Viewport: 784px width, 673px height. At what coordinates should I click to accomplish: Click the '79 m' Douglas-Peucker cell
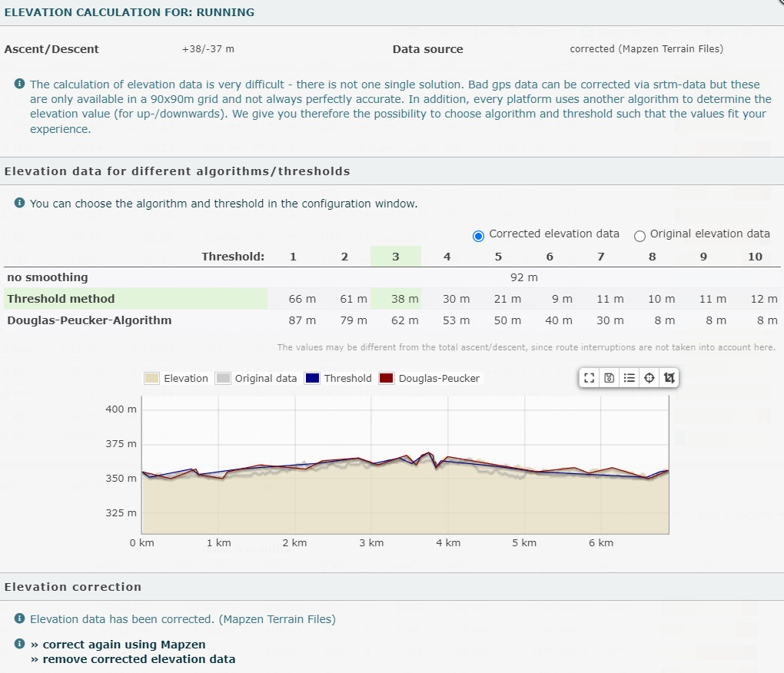click(354, 320)
